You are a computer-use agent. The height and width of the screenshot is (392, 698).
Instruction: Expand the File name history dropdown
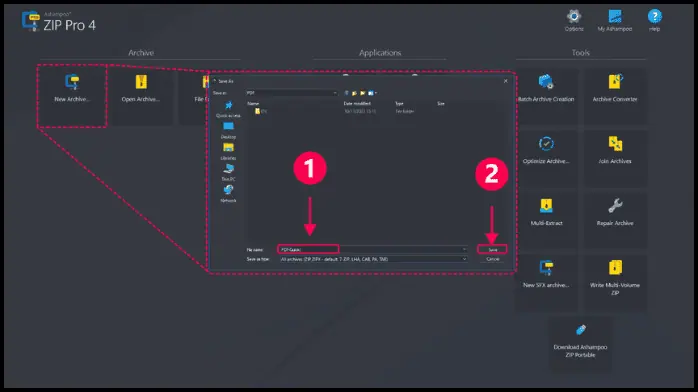coord(464,250)
